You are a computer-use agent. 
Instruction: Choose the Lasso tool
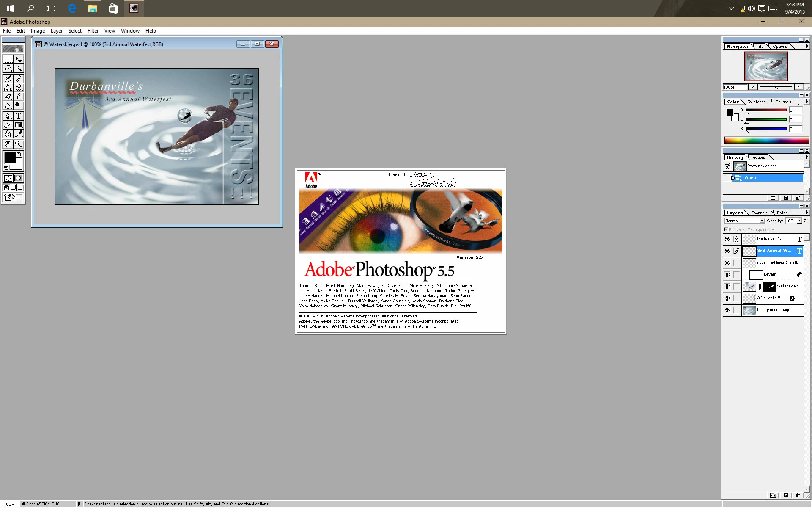[8, 68]
